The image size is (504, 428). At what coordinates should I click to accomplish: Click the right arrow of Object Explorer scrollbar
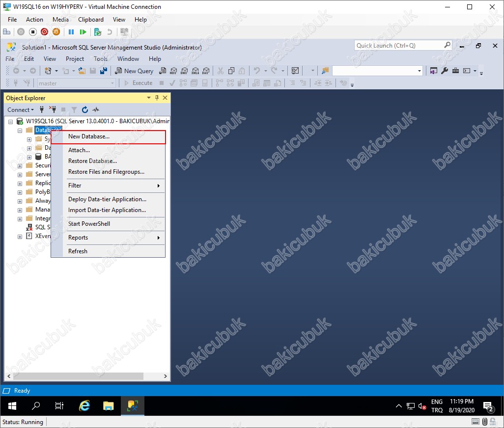[165, 376]
